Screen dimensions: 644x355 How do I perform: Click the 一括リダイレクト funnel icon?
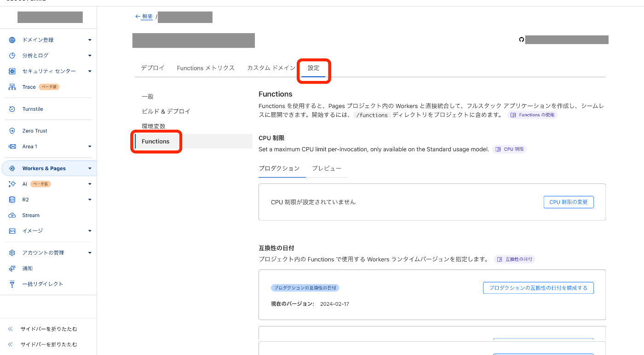coord(12,284)
